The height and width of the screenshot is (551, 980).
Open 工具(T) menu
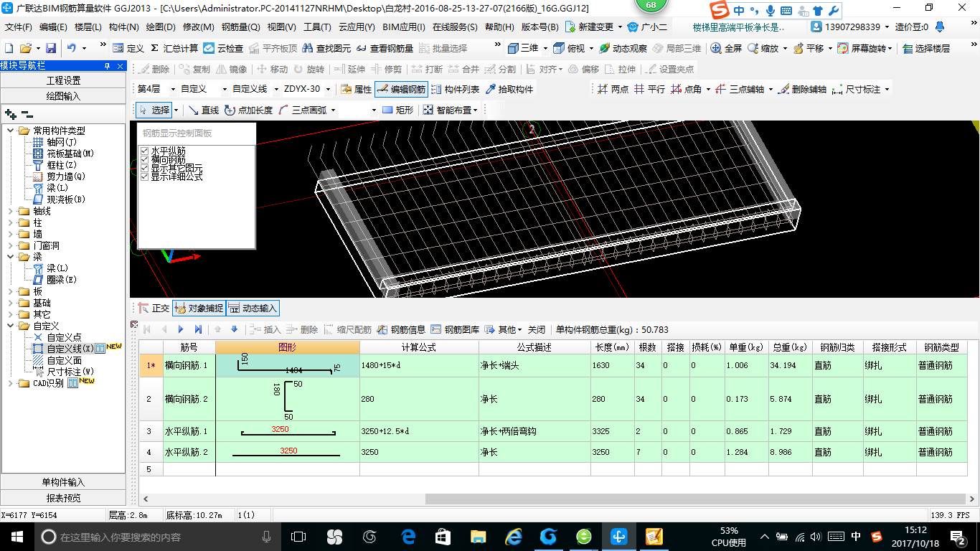click(317, 27)
